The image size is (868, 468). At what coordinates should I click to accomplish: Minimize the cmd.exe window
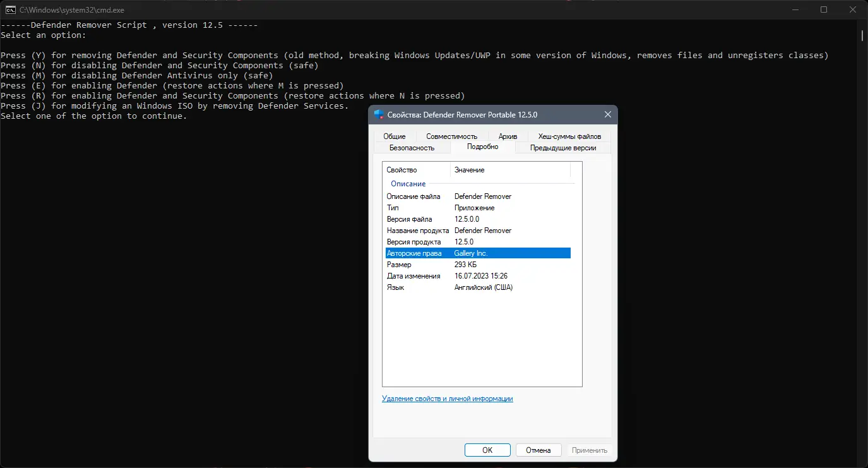(795, 9)
